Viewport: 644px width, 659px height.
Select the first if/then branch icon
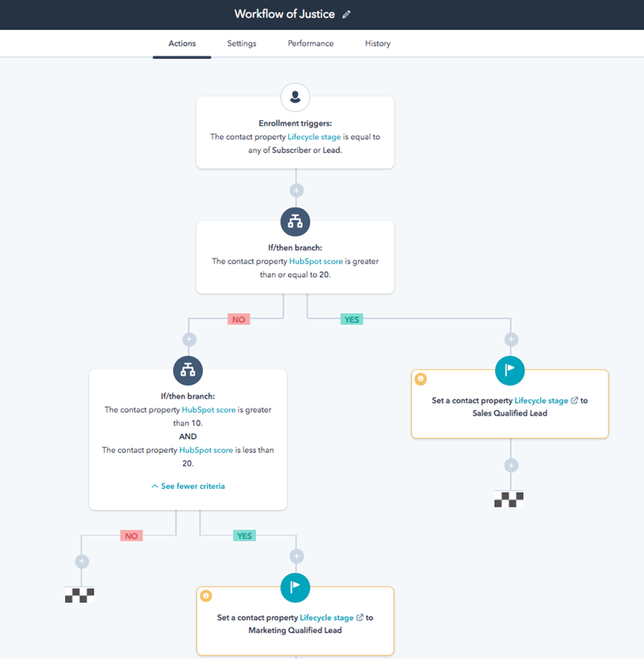tap(295, 222)
